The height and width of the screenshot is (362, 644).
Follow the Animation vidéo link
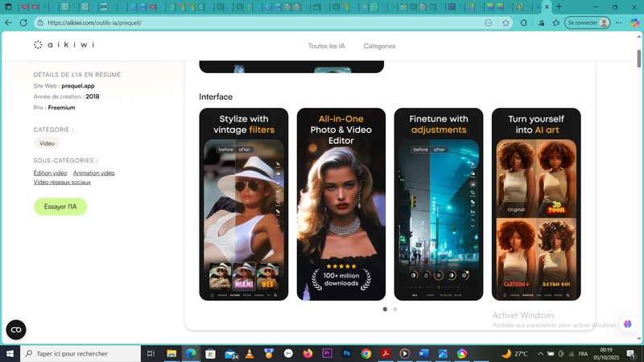tap(94, 173)
